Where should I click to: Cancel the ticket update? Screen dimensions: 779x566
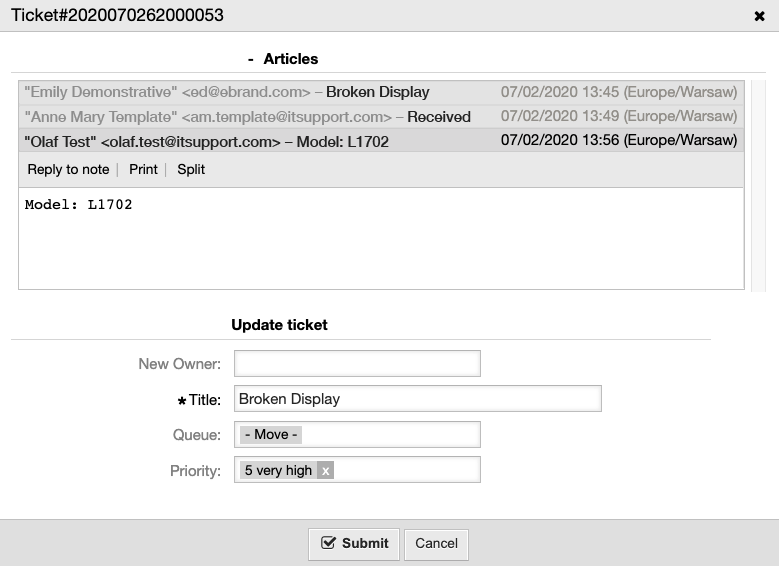pyautogui.click(x=436, y=544)
